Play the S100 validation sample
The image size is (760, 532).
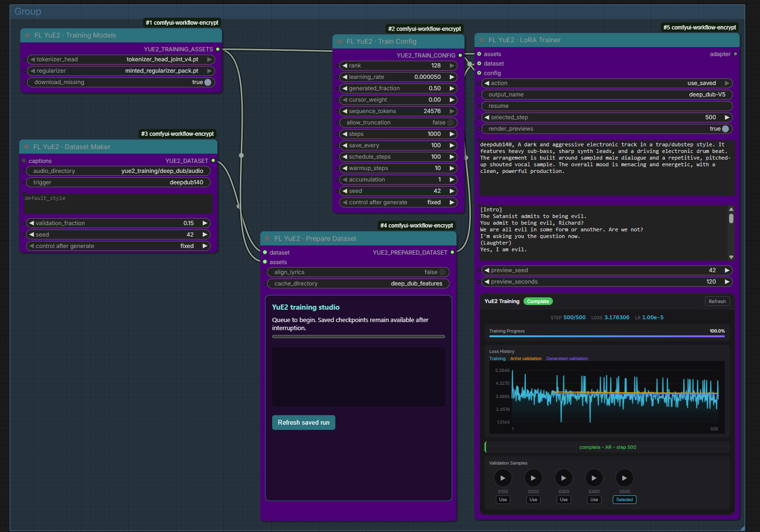[x=503, y=478]
